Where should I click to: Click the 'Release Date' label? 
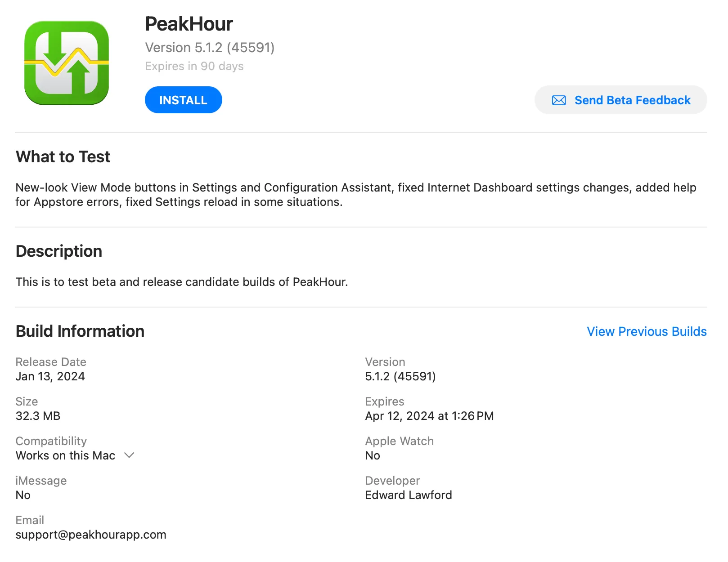pos(51,362)
